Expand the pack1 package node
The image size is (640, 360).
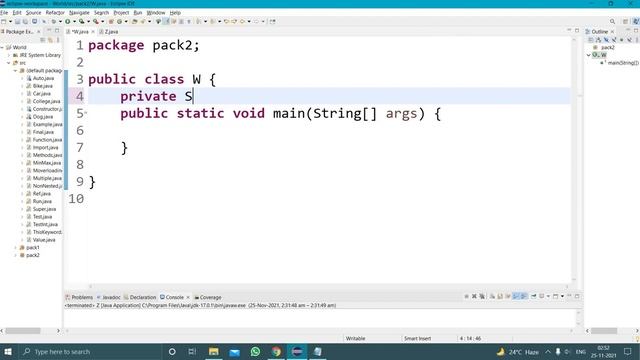point(16,247)
